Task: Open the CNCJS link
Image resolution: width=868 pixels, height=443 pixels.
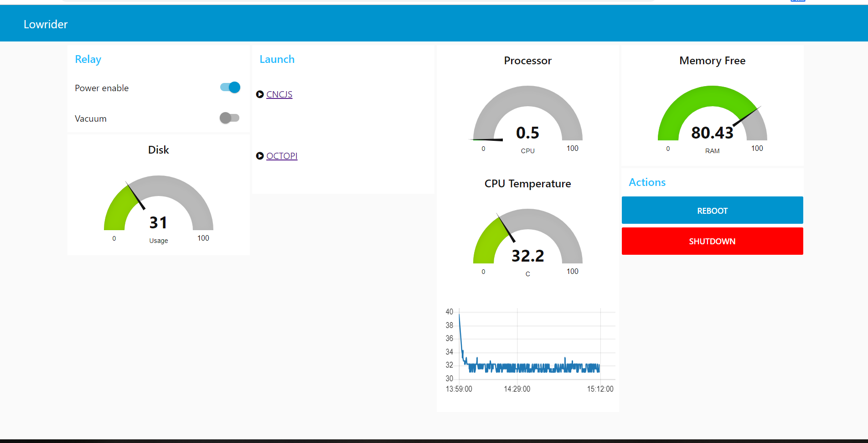Action: (x=279, y=94)
